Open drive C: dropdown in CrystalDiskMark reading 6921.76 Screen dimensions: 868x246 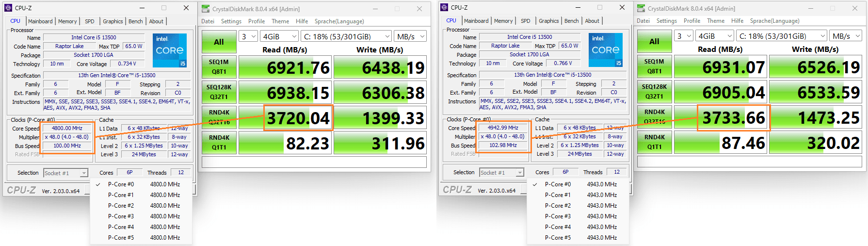tap(346, 36)
